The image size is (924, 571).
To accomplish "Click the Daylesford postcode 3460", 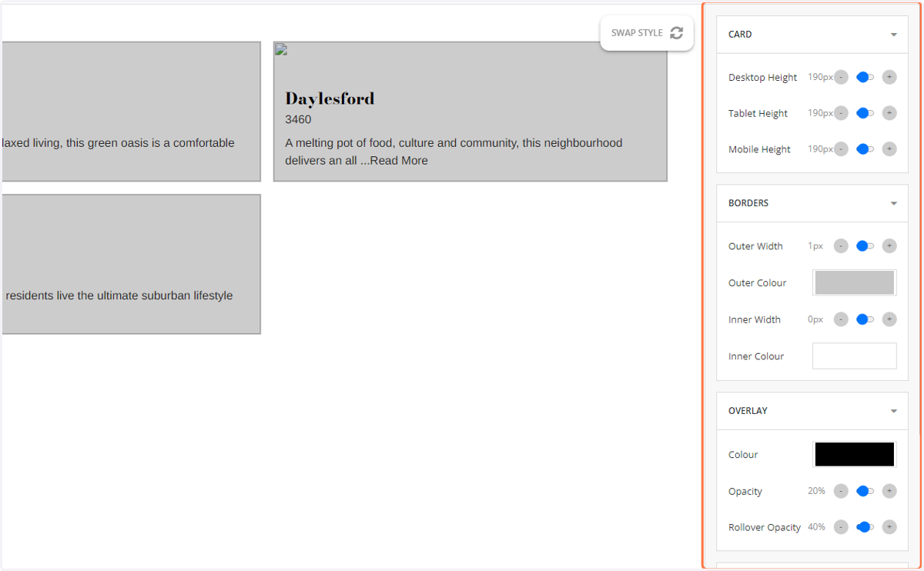I will [298, 120].
